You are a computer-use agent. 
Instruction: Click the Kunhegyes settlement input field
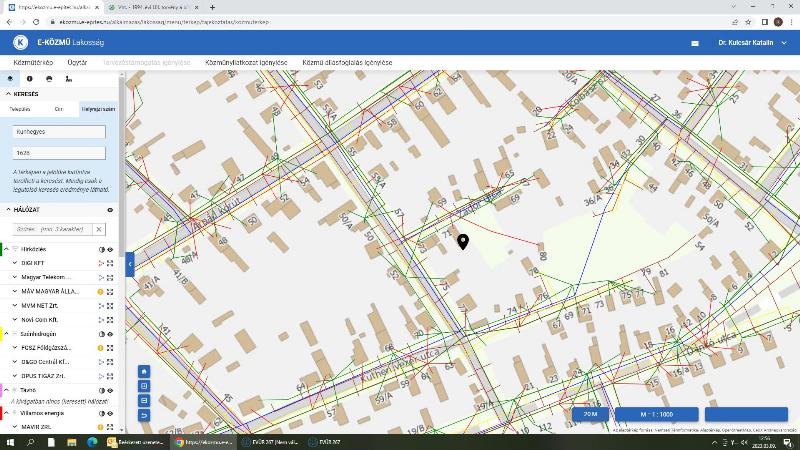point(59,132)
